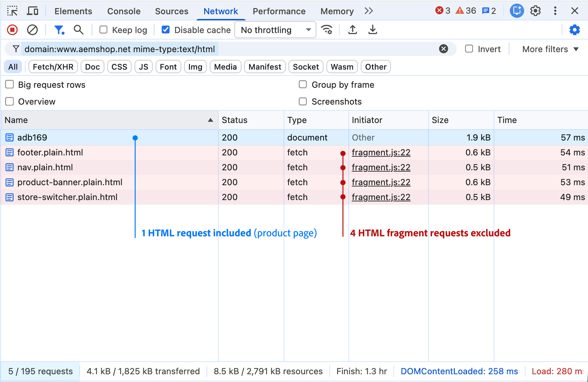Select the nav.plain.html request

pos(294,167)
